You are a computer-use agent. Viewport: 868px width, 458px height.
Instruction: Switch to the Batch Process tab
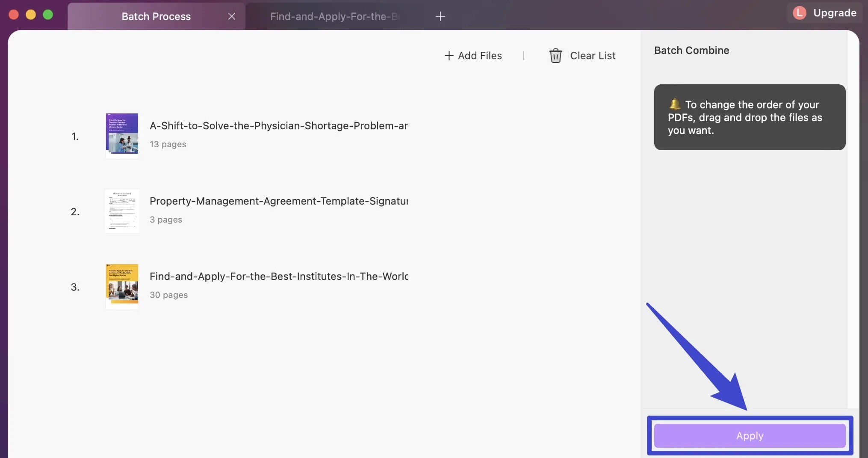pos(156,16)
